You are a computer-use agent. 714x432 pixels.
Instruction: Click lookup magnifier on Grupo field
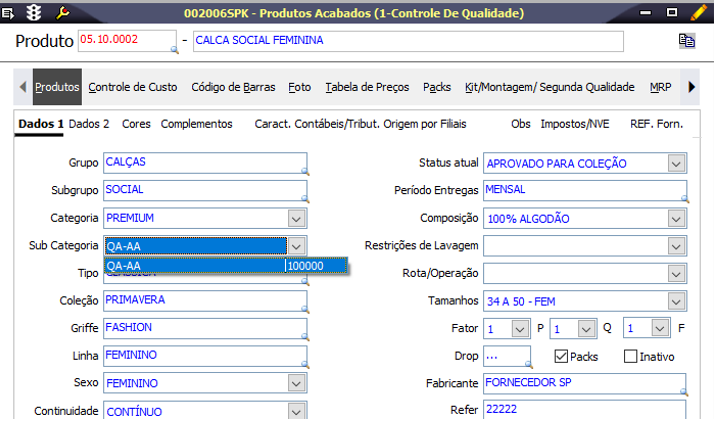coord(305,171)
